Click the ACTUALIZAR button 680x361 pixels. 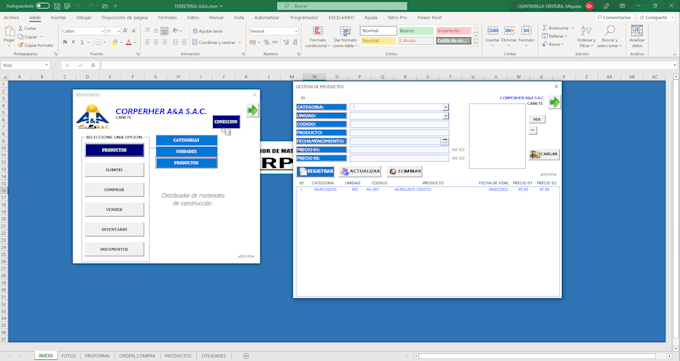click(x=360, y=171)
